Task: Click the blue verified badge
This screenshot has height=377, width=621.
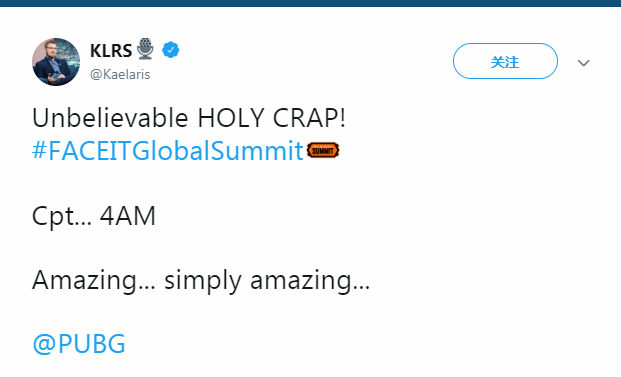Action: pos(171,50)
